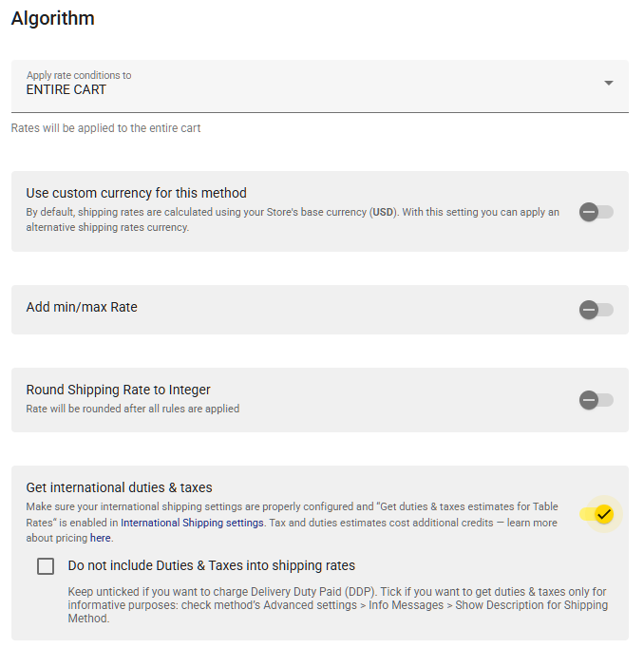The width and height of the screenshot is (644, 648).
Task: Click the 'Add min/max Rate' label text
Action: click(x=82, y=307)
